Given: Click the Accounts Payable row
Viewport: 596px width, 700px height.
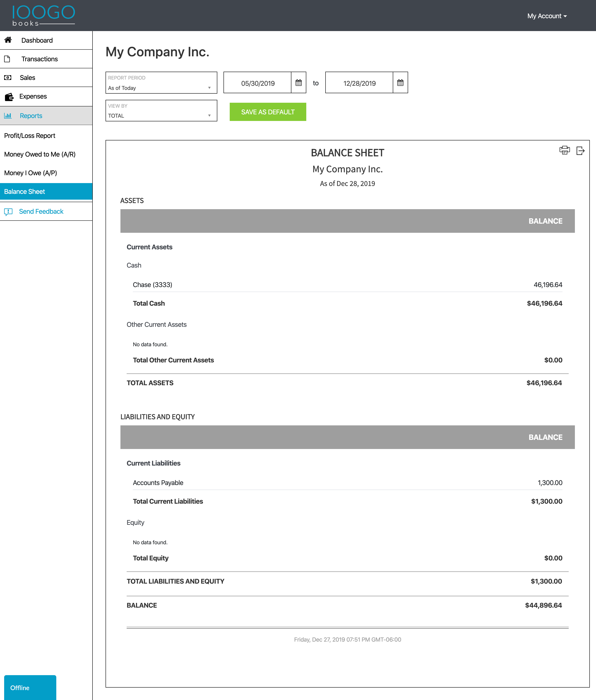Looking at the screenshot, I should click(347, 483).
